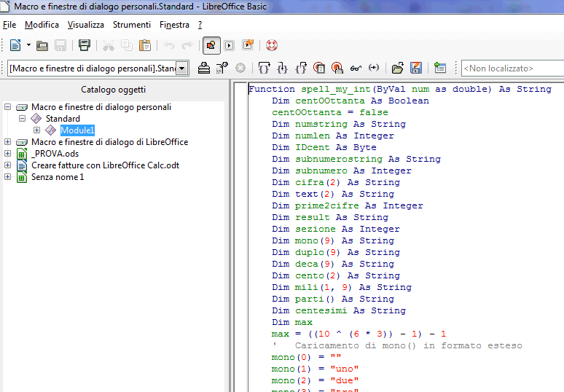Expand the Module1 node

pyautogui.click(x=36, y=130)
